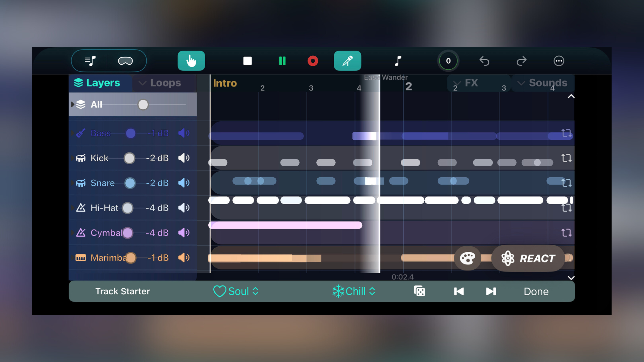The height and width of the screenshot is (362, 644).
Task: Select the Intro section marker
Action: pos(225,83)
